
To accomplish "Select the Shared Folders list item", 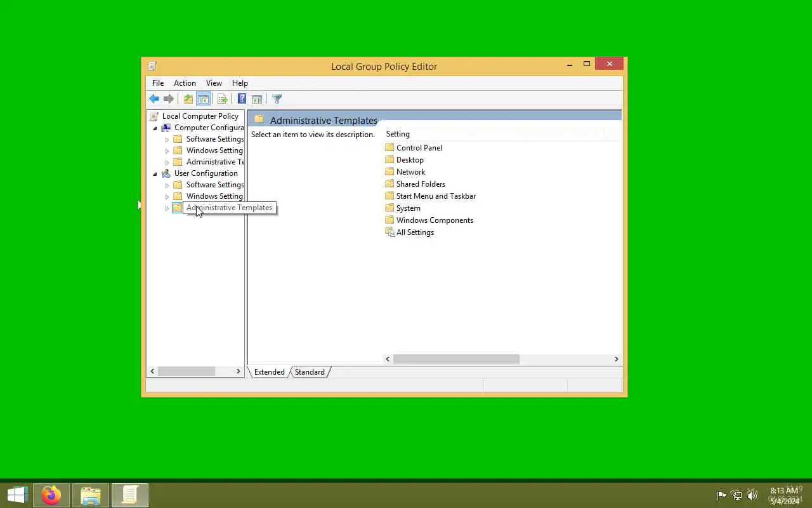I will (x=421, y=184).
